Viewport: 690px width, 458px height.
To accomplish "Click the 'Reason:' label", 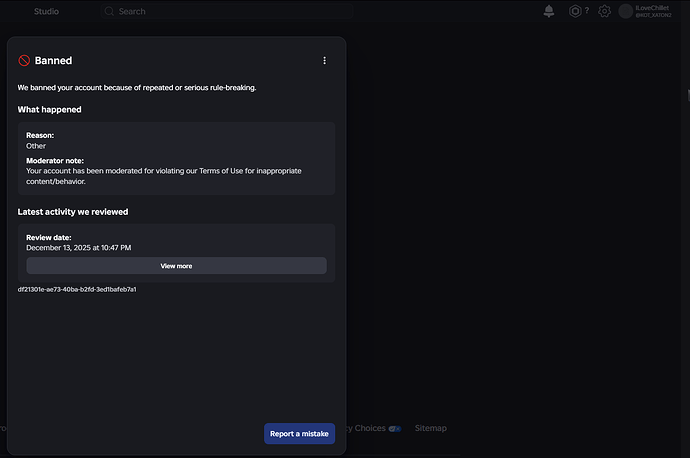I will click(x=40, y=136).
